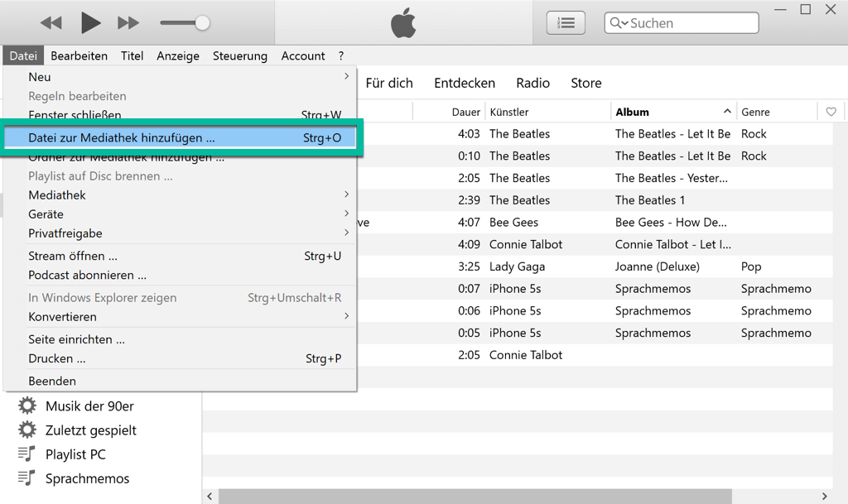
Task: Toggle sort arrow on the Album column header
Action: click(x=727, y=111)
